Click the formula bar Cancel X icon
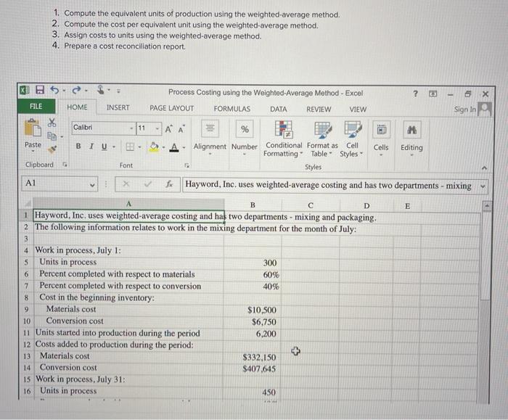 click(x=126, y=184)
